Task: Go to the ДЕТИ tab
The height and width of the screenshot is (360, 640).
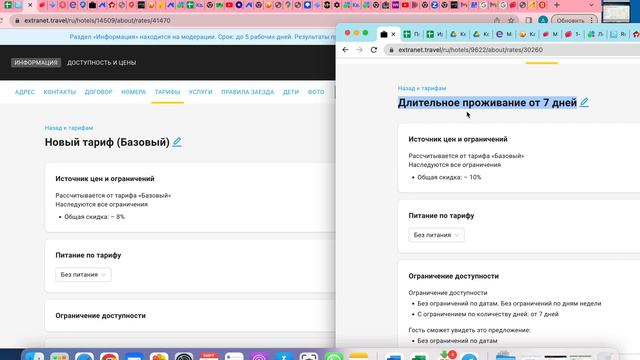Action: (291, 92)
